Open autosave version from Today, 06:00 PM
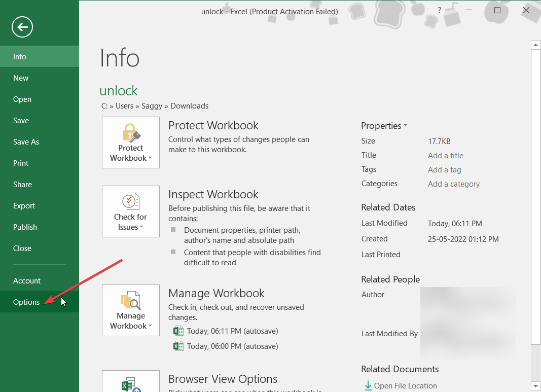541x392 pixels. click(226, 346)
